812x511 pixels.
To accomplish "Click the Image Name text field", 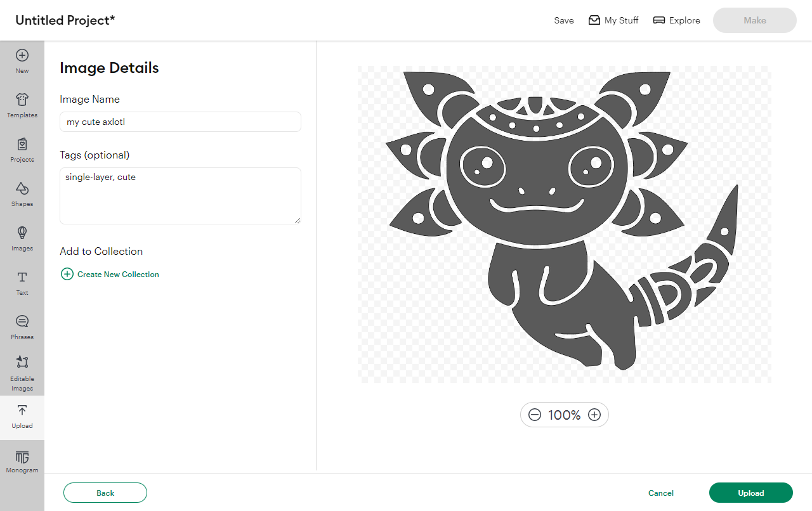I will click(180, 122).
